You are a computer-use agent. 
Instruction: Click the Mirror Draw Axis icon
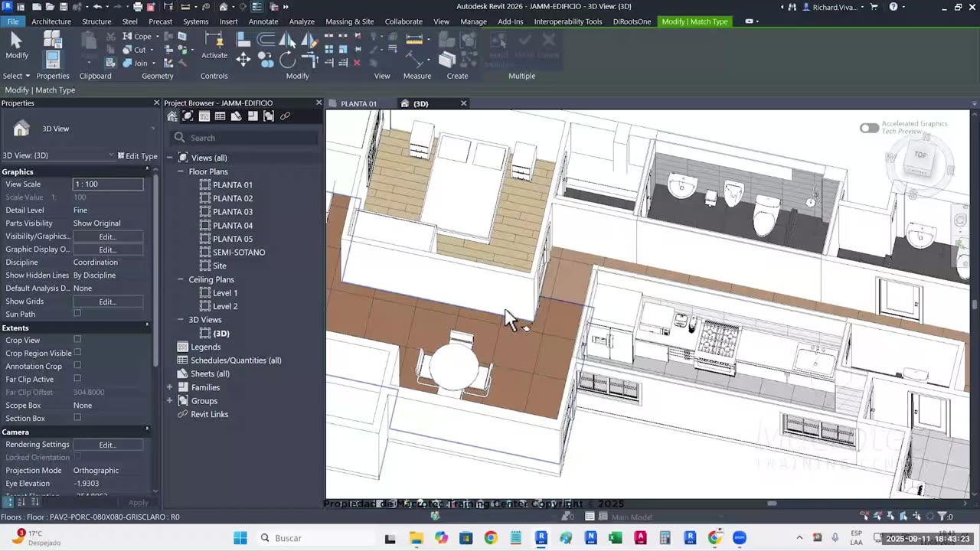pyautogui.click(x=309, y=40)
